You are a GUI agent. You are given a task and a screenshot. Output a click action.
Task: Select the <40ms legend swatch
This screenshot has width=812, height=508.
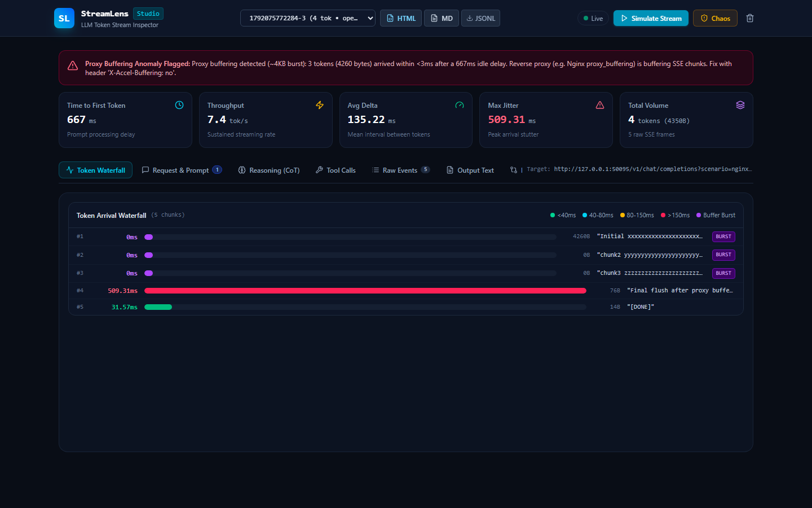click(x=553, y=215)
